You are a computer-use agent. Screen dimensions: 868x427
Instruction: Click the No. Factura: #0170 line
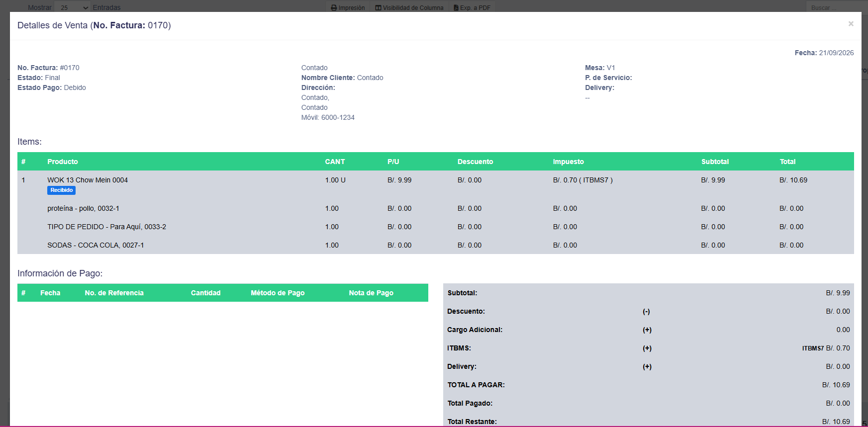click(x=48, y=68)
